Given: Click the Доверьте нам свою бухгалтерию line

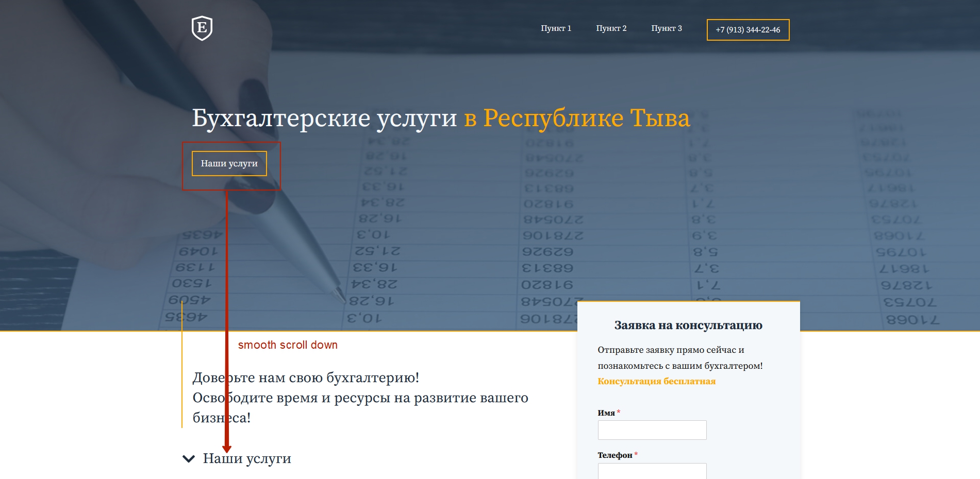Looking at the screenshot, I should [x=306, y=378].
